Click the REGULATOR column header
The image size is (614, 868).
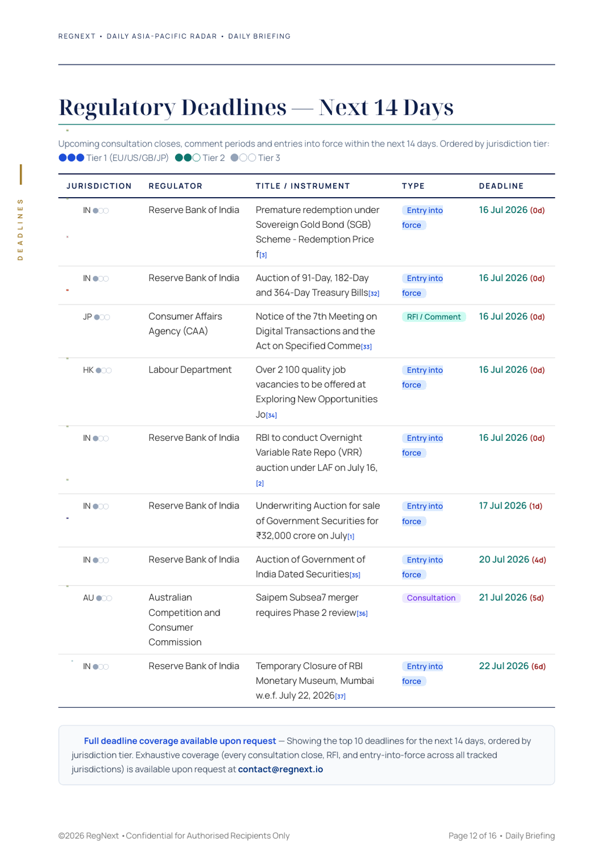click(x=176, y=186)
